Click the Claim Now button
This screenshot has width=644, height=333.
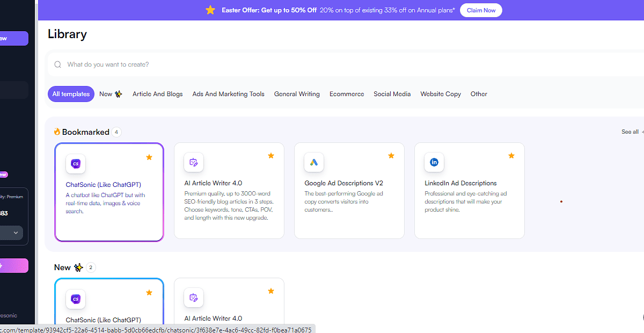[481, 10]
